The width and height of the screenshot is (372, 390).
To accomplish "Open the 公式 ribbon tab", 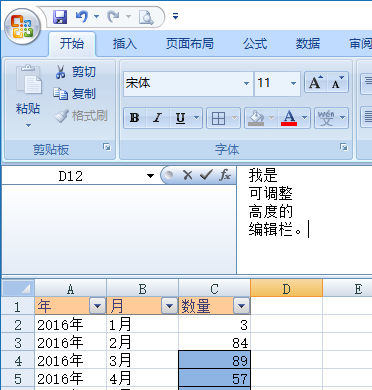I will (x=255, y=44).
